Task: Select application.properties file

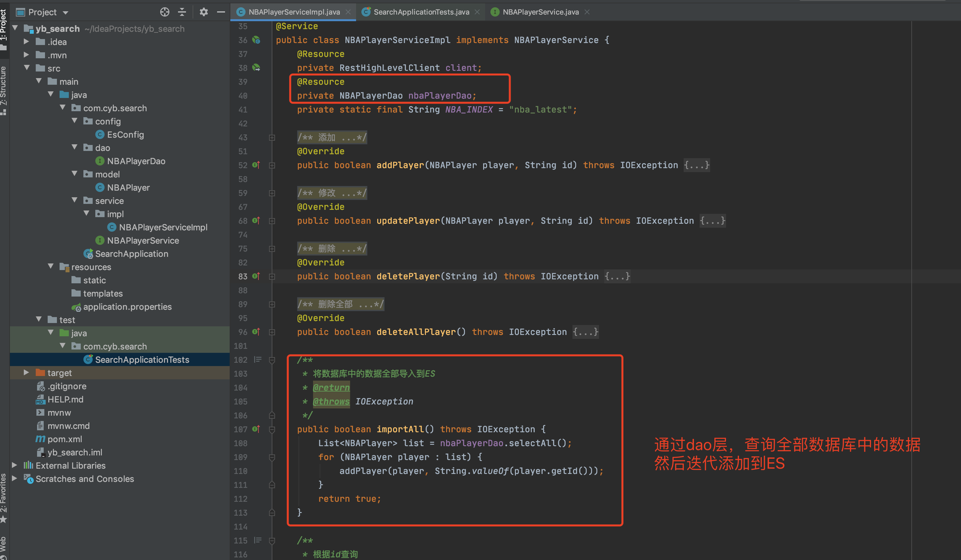Action: pos(122,307)
